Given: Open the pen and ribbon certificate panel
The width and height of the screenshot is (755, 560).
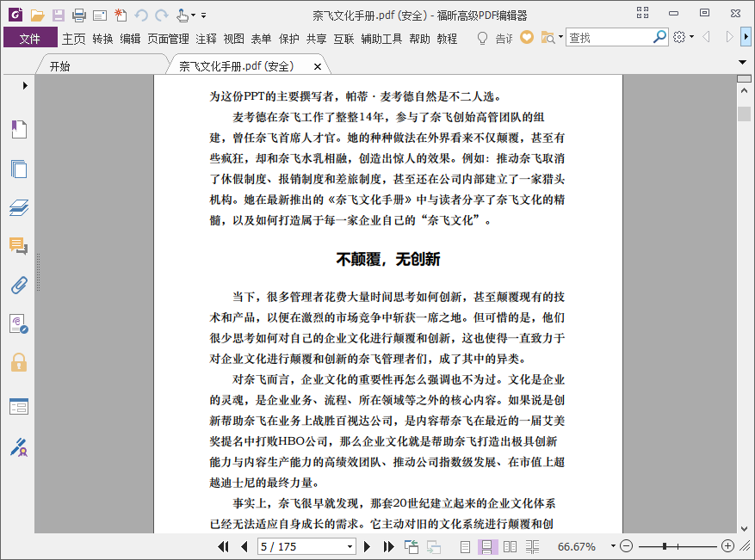Looking at the screenshot, I should click(x=19, y=447).
